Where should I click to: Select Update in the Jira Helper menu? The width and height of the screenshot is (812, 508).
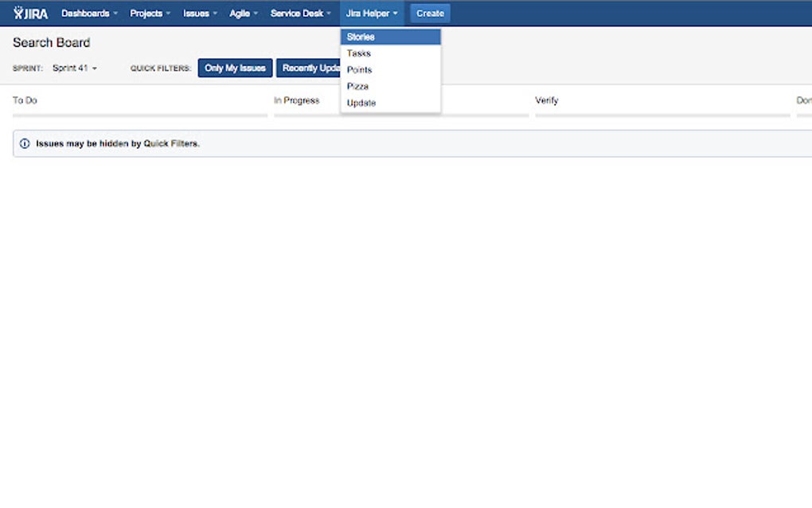coord(361,103)
